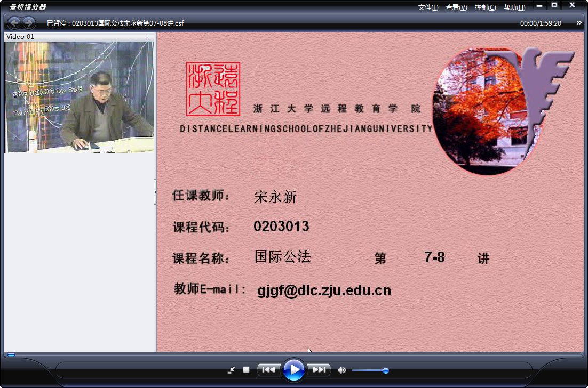588x388 pixels.
Task: Maximize the player window
Action: pyautogui.click(x=554, y=5)
